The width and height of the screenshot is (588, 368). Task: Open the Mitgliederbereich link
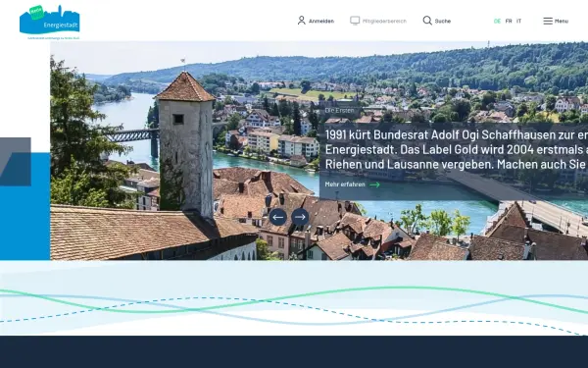click(378, 21)
